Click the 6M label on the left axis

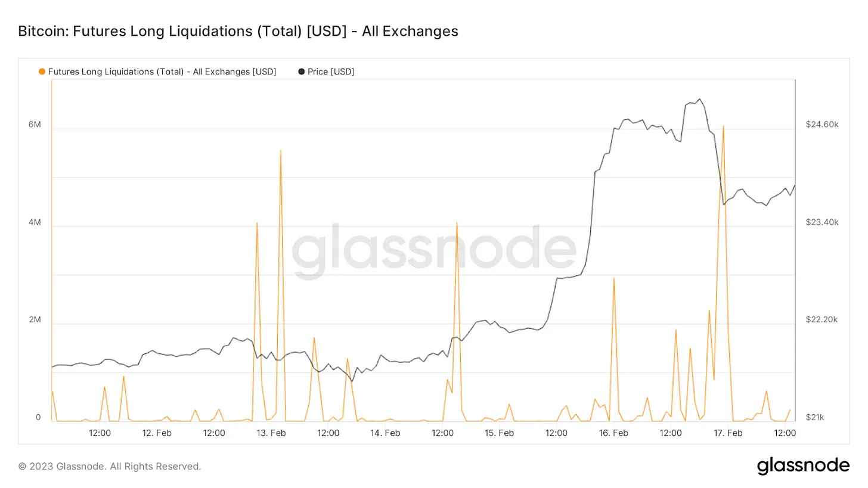(x=35, y=125)
